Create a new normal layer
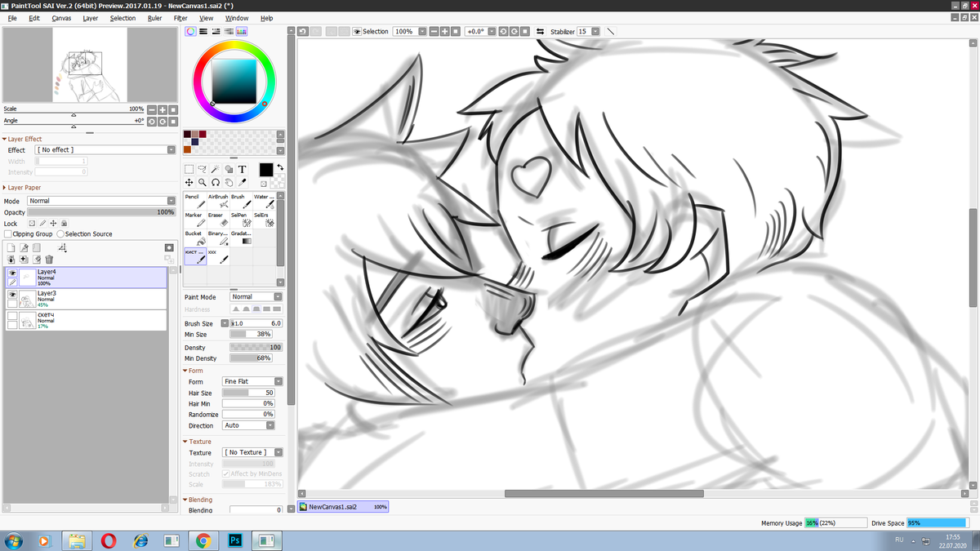Screen dimensions: 980x551 [11, 247]
